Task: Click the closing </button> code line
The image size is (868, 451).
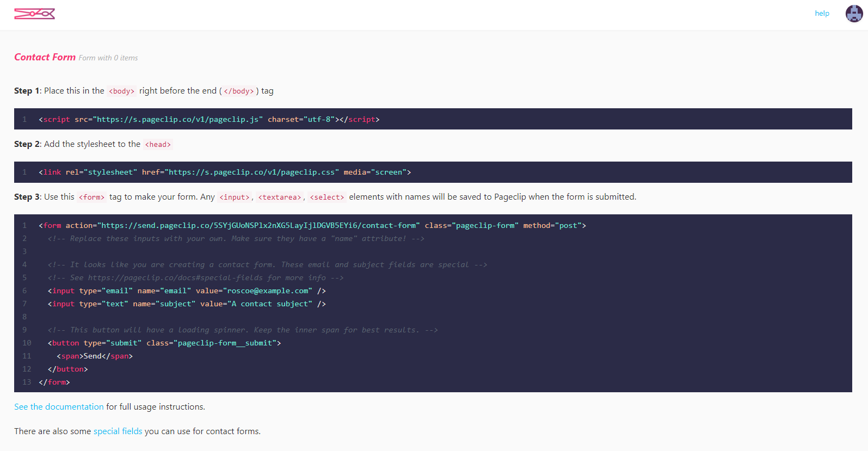Action: [x=67, y=369]
